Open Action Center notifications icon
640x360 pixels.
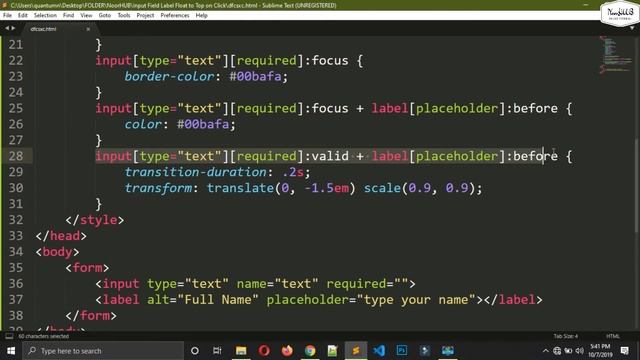point(624,351)
